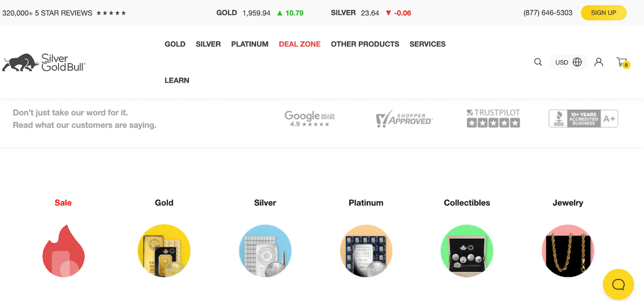Call the (877) 646-5303 phone link
Screen dimensions: 644x301
pos(547,12)
